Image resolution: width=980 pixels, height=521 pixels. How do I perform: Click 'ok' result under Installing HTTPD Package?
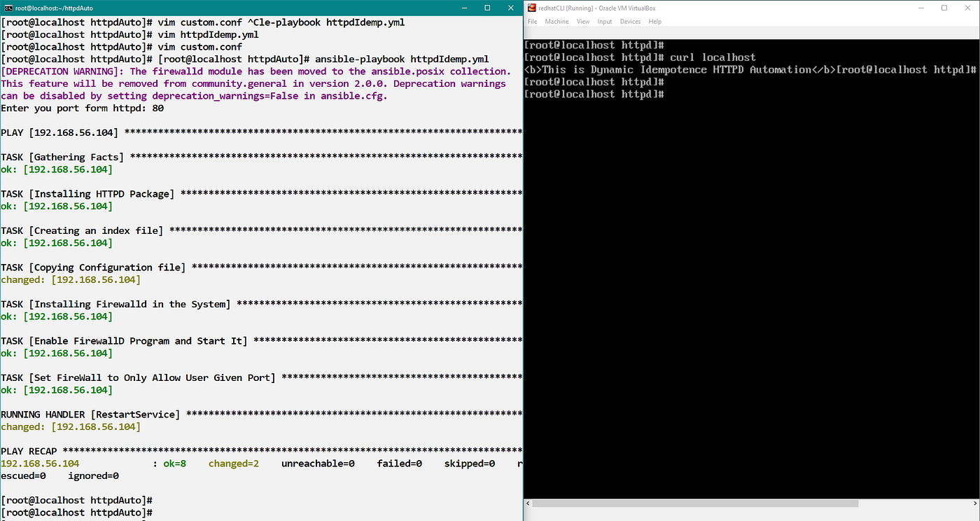pyautogui.click(x=56, y=206)
